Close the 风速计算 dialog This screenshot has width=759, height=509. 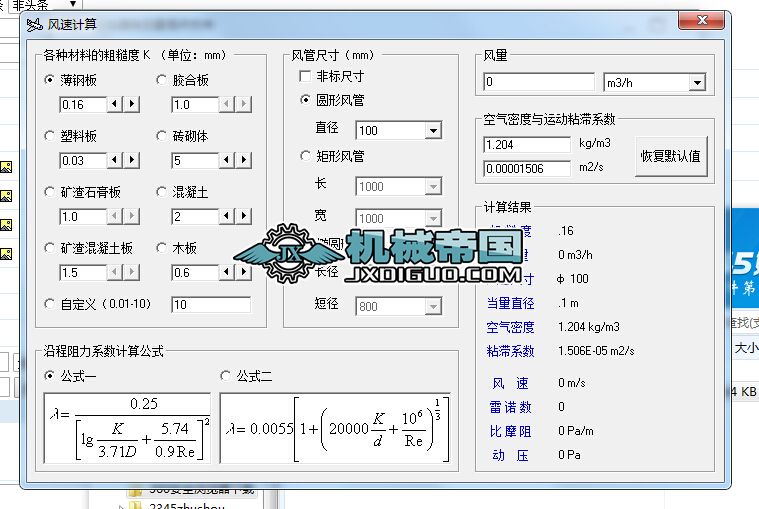pyautogui.click(x=702, y=20)
